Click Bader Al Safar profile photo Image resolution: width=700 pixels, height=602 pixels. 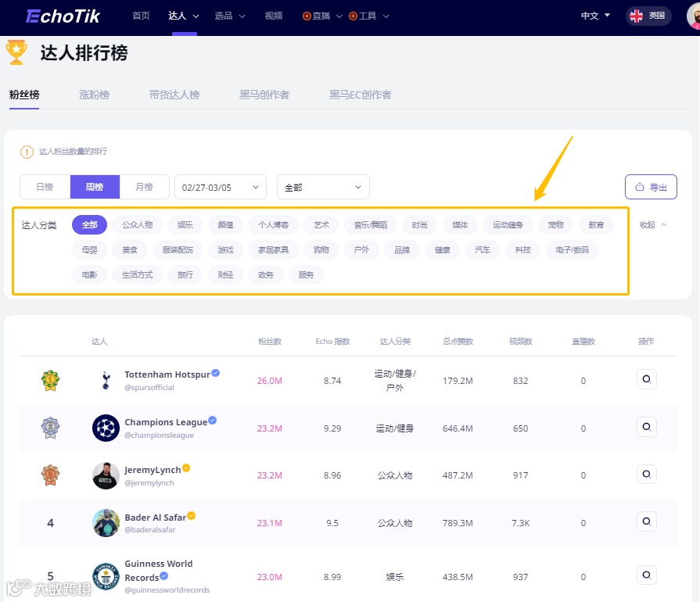point(106,522)
